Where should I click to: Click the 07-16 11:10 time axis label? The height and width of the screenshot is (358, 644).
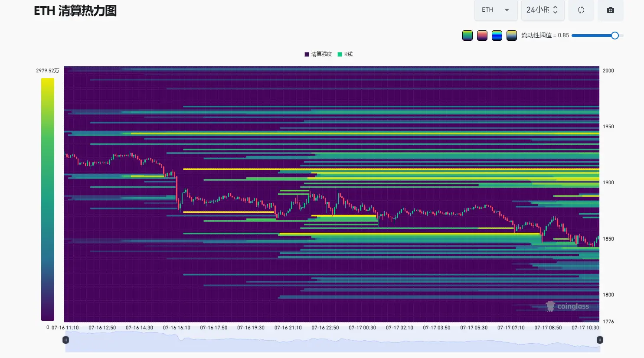[65, 328]
